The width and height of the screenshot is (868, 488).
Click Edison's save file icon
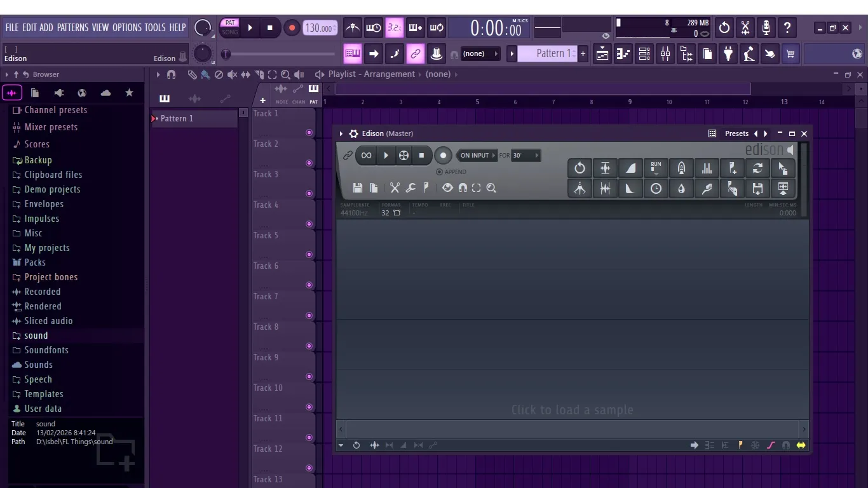pyautogui.click(x=358, y=188)
